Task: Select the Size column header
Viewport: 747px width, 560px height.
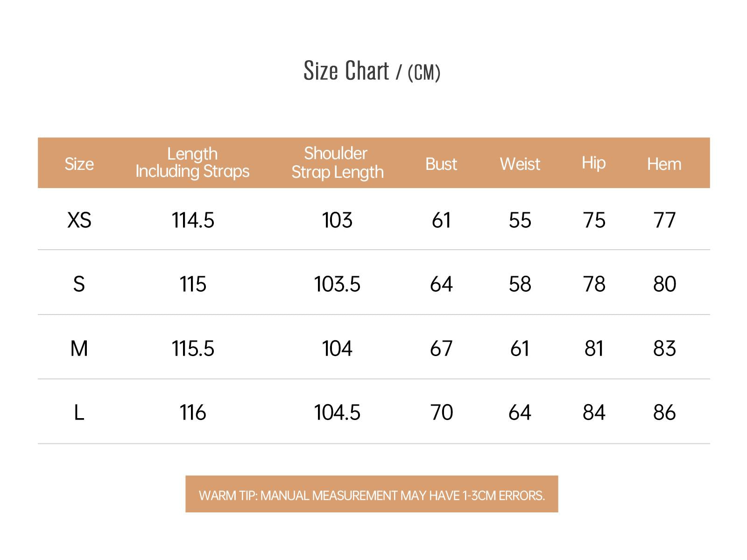Action: point(79,164)
